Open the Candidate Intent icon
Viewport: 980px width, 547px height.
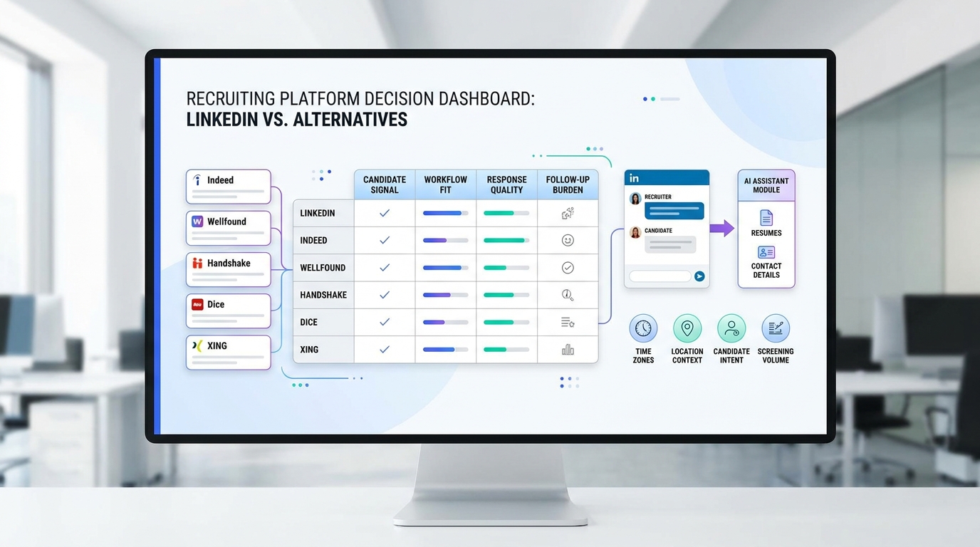click(731, 328)
